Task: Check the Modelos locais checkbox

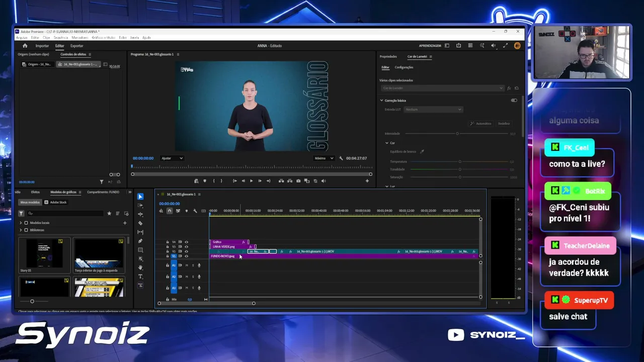Action: click(26, 223)
